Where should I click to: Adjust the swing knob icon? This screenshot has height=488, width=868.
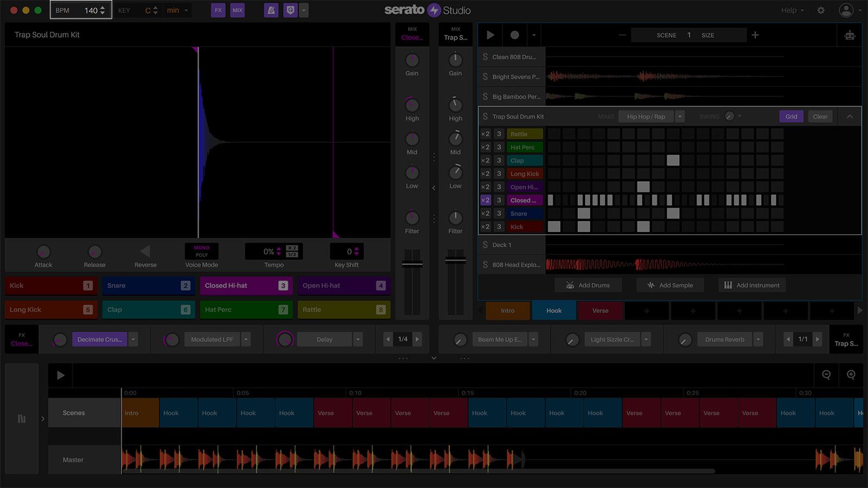[729, 117]
